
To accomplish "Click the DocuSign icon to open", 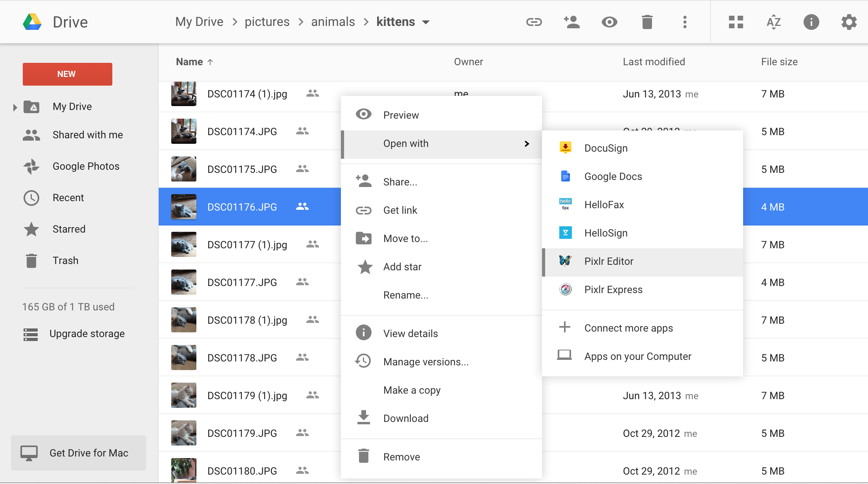I will tap(565, 147).
